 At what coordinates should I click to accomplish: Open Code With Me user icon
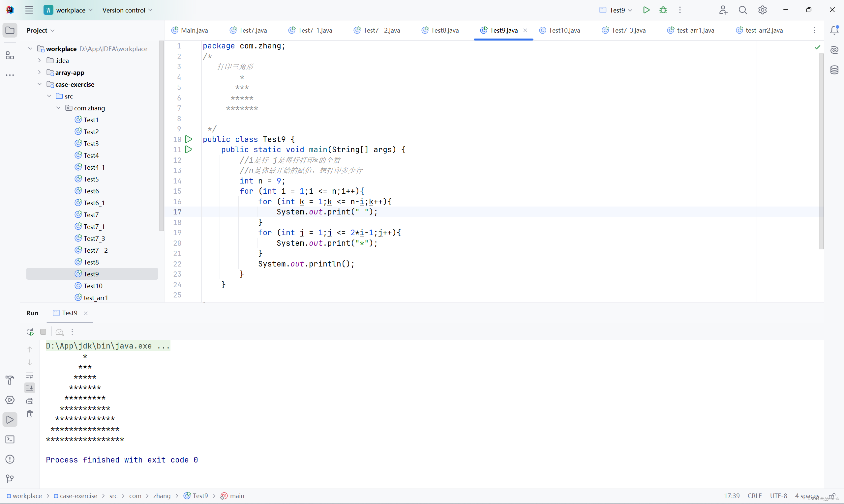coord(723,10)
